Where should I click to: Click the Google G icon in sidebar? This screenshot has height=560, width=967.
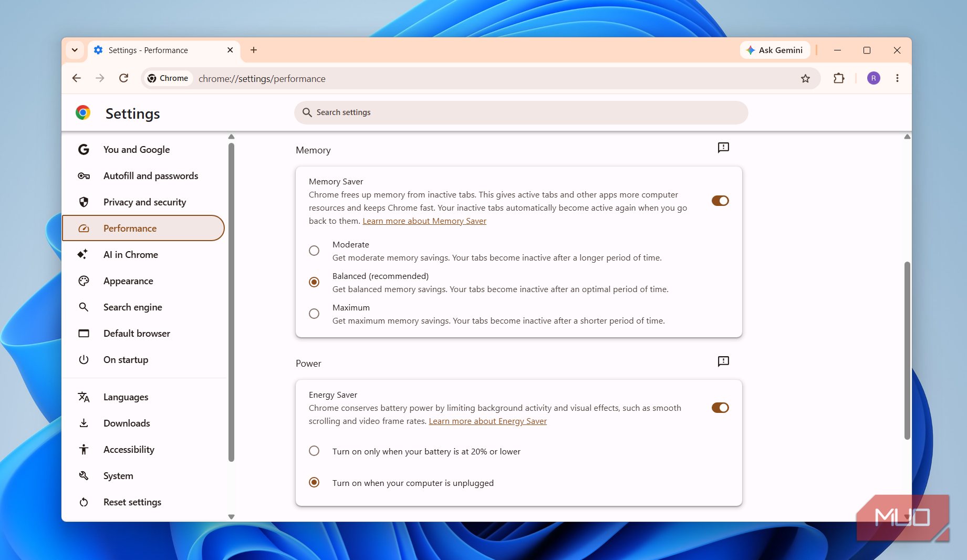[84, 150]
